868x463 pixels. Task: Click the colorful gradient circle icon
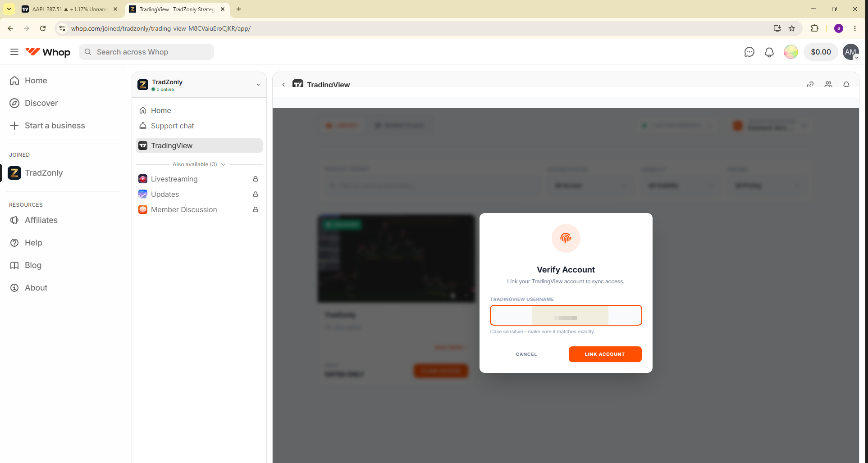(790, 52)
